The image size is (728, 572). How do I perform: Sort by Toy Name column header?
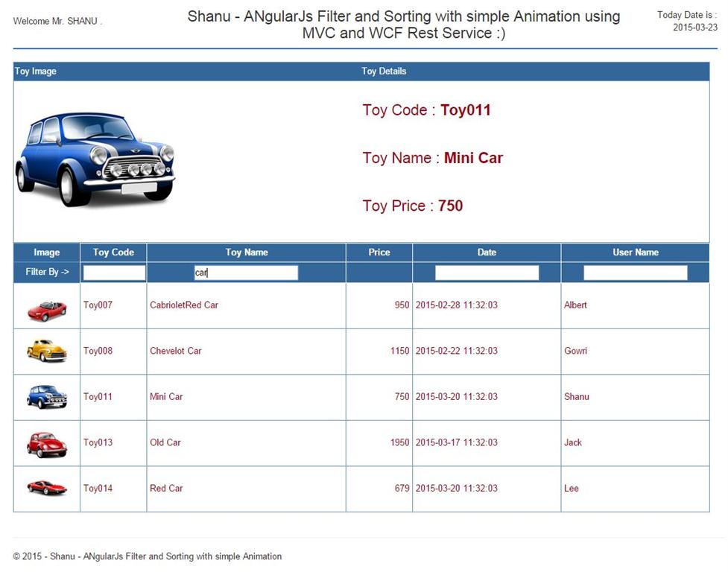click(x=247, y=252)
